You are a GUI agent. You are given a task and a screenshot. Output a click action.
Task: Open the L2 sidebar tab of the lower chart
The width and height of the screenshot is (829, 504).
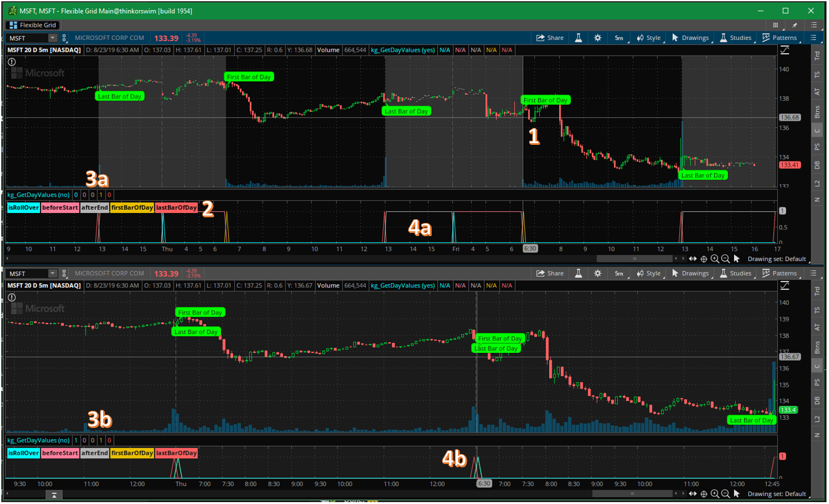coord(818,418)
